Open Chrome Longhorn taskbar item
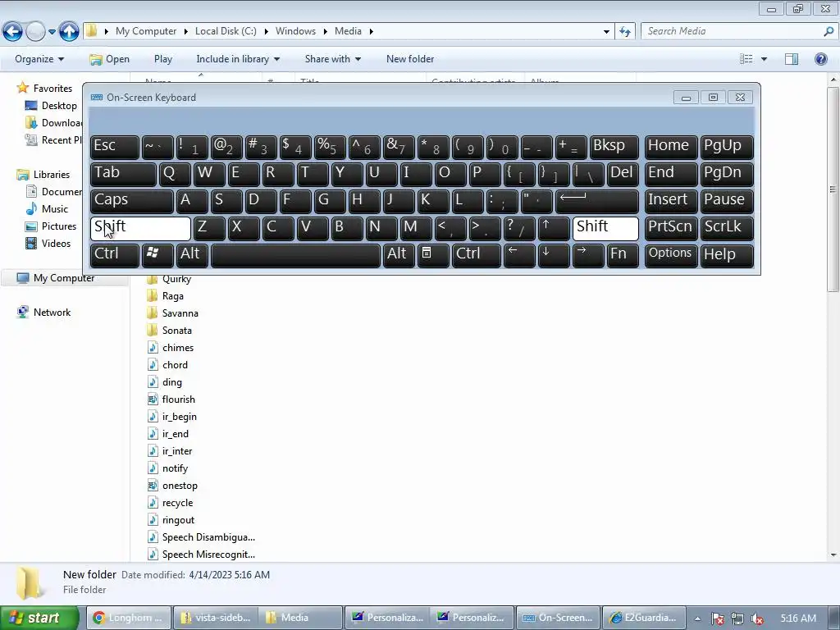 tap(129, 618)
